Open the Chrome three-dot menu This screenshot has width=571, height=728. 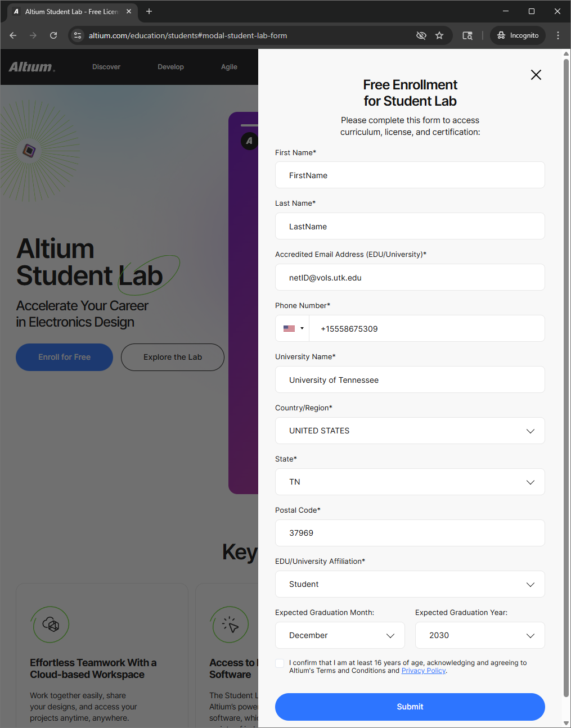tap(557, 35)
